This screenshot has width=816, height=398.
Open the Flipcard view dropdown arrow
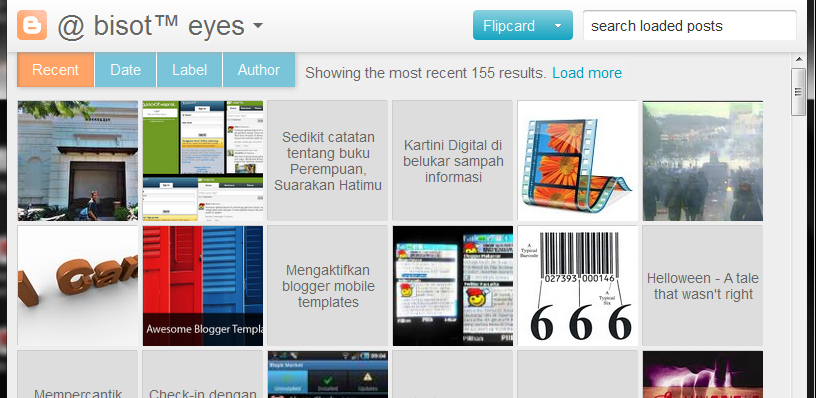(558, 25)
